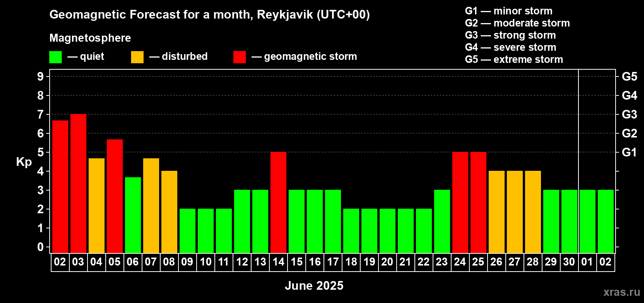
Task: Click the red geomagnetic storm legend swatch
Action: 239,57
